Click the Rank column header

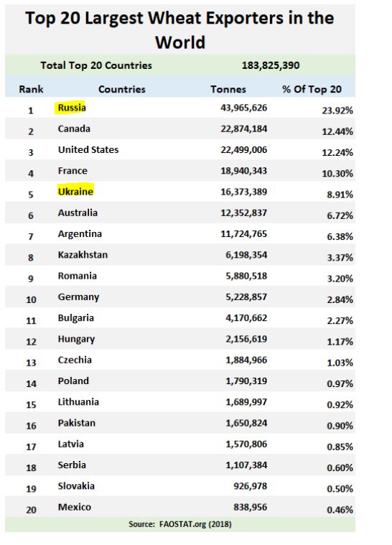tap(31, 89)
